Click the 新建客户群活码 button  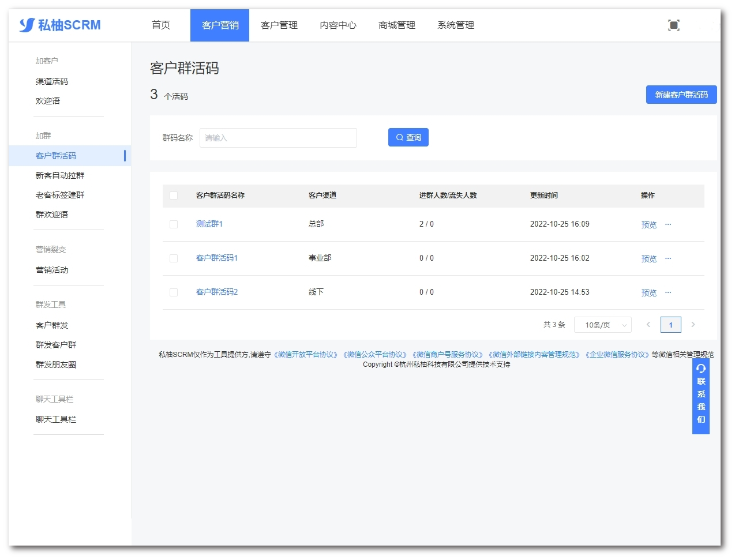pos(681,95)
